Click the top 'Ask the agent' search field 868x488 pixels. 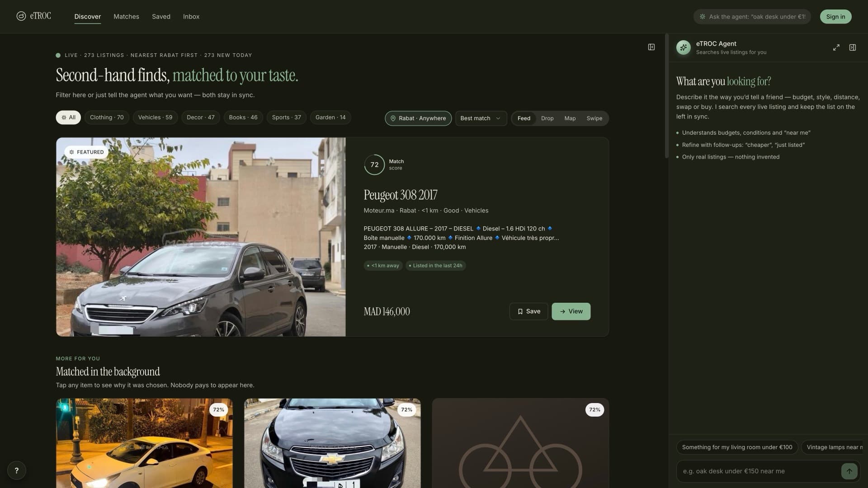(752, 17)
